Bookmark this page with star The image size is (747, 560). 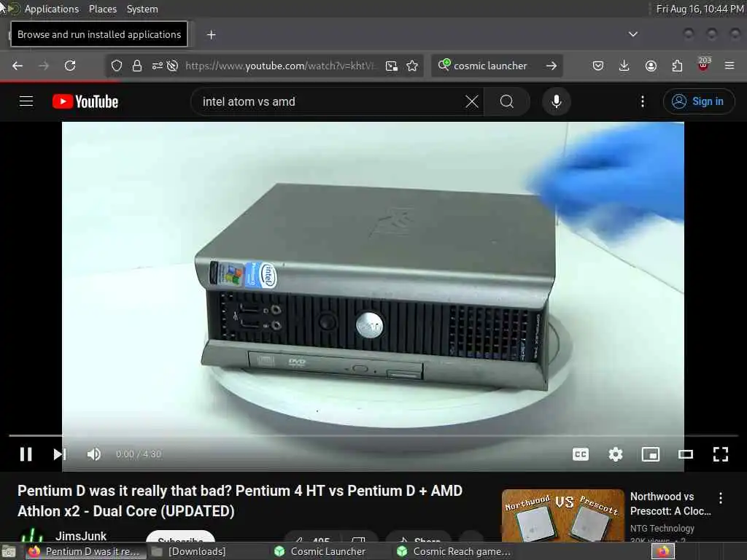[413, 66]
